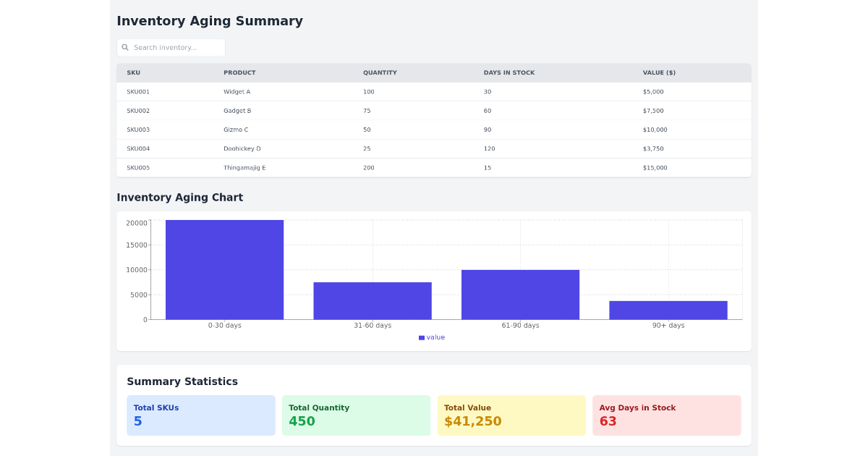
Task: Click the DAYS IN STOCK header
Action: (x=509, y=72)
